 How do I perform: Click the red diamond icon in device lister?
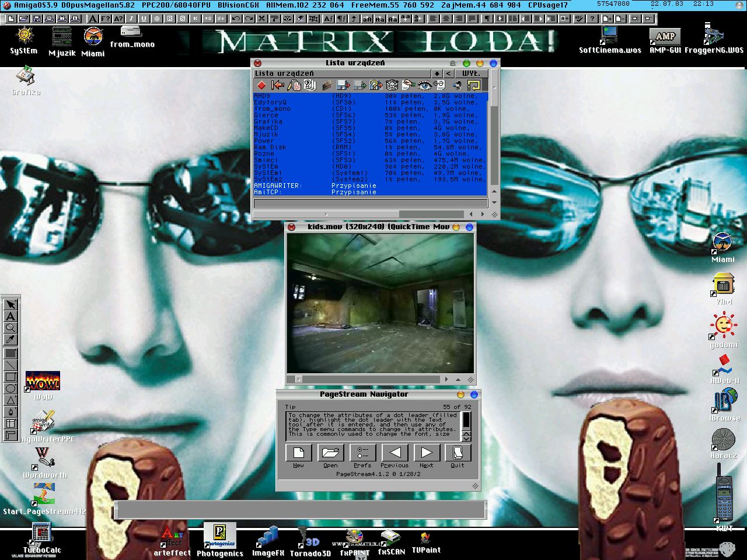tap(261, 85)
